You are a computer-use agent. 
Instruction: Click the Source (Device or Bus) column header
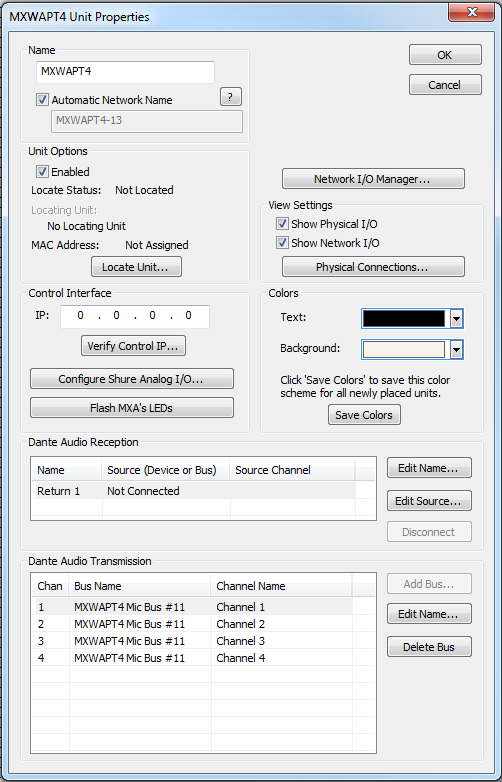tap(166, 470)
